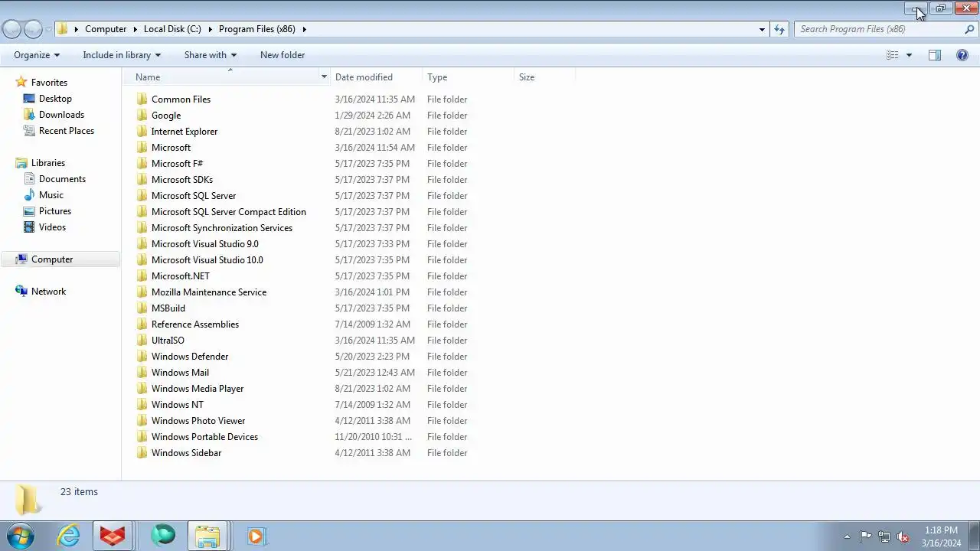Screen dimensions: 980x551
Task: Click the Network icon in sidebar
Action: coord(21,292)
